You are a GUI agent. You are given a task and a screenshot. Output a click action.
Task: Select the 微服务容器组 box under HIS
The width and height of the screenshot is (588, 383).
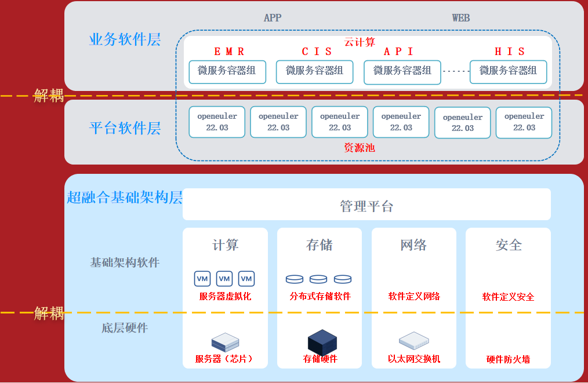click(x=508, y=71)
